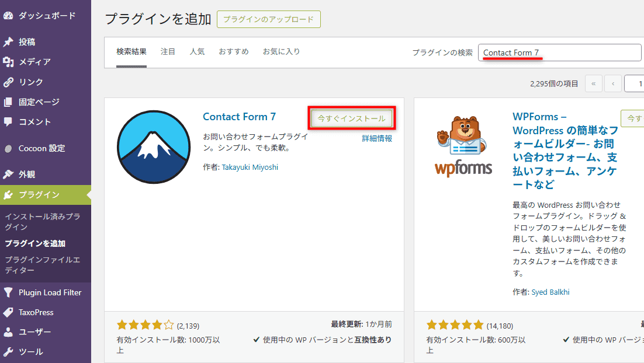This screenshot has width=644, height=363.
Task: Open Media via its sidebar icon
Action: pos(8,62)
